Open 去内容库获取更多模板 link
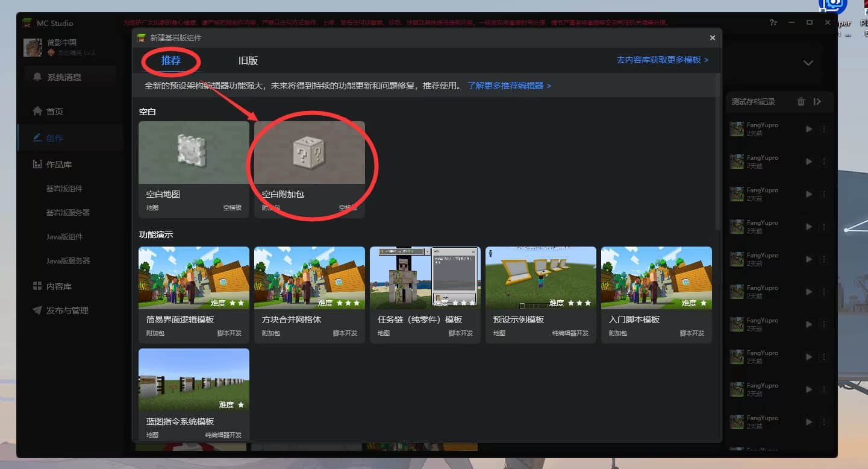Viewport: 868px width, 469px height. click(x=662, y=60)
